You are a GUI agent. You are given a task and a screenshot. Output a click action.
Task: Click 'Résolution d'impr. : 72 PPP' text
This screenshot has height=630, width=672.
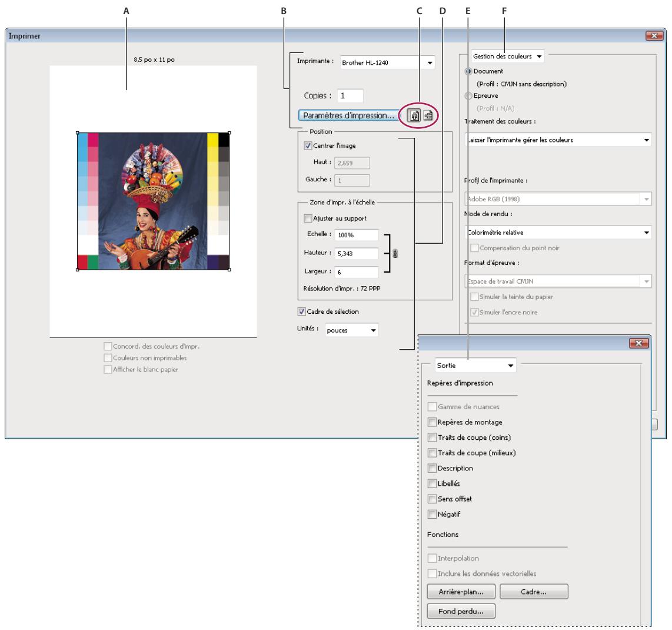(341, 289)
